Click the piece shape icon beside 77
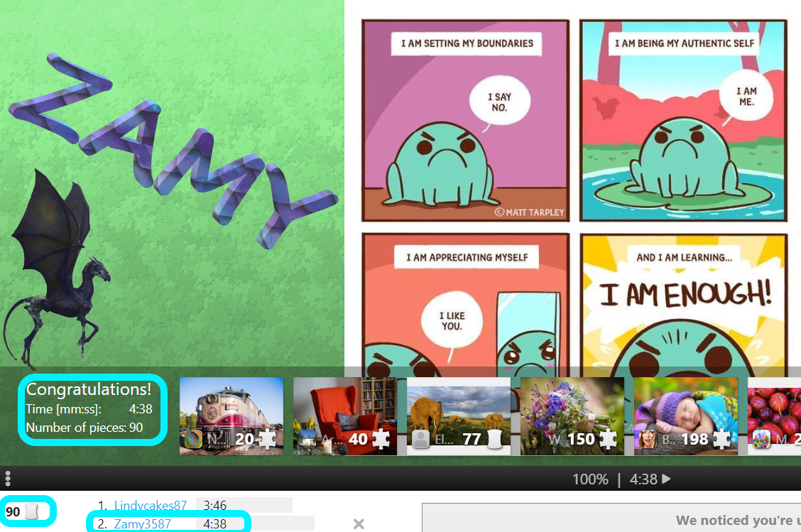This screenshot has height=532, width=801. [x=495, y=438]
